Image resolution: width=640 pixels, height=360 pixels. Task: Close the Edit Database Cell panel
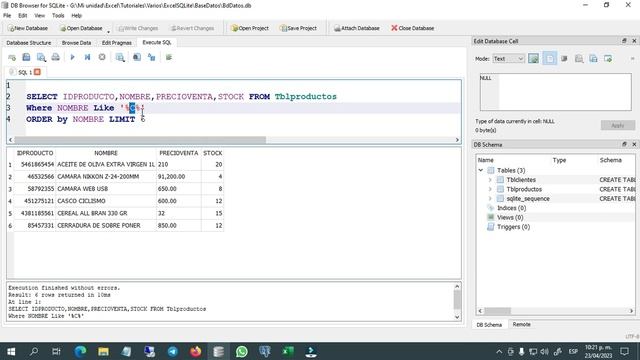(x=634, y=41)
